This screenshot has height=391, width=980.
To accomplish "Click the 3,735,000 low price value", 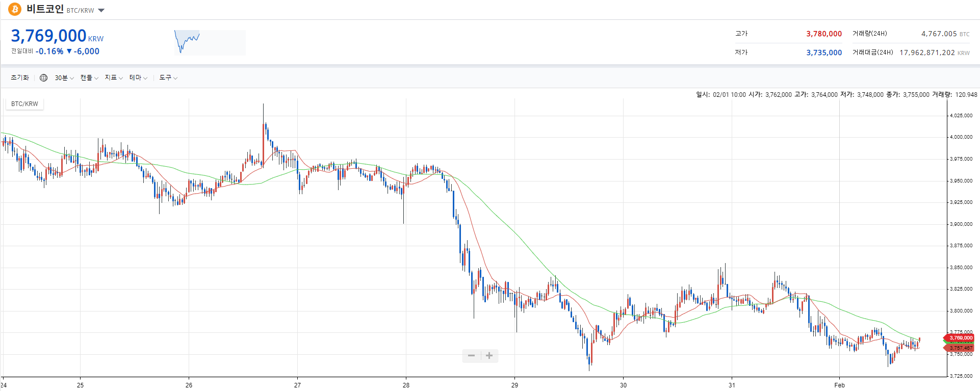I will (823, 53).
